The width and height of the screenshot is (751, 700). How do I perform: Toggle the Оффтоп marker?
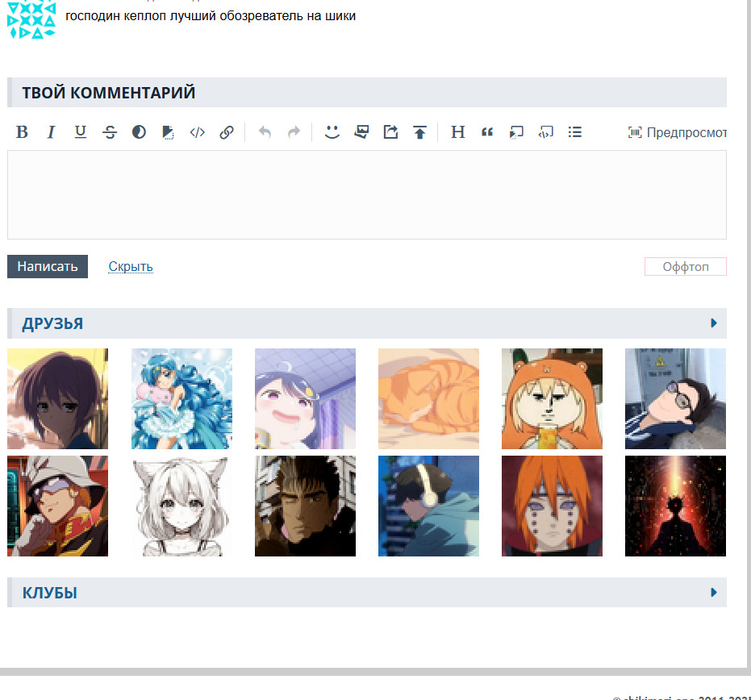(685, 267)
